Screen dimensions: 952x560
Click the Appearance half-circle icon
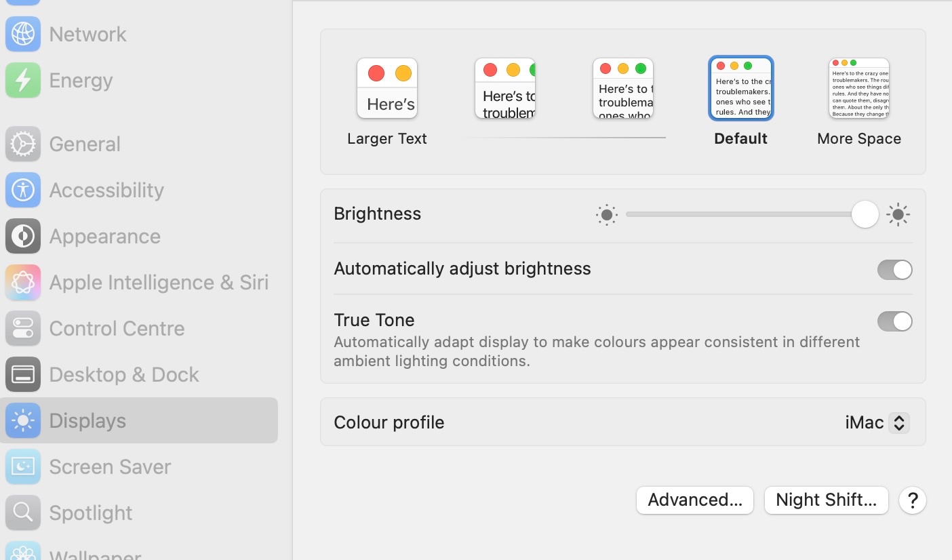pyautogui.click(x=23, y=237)
